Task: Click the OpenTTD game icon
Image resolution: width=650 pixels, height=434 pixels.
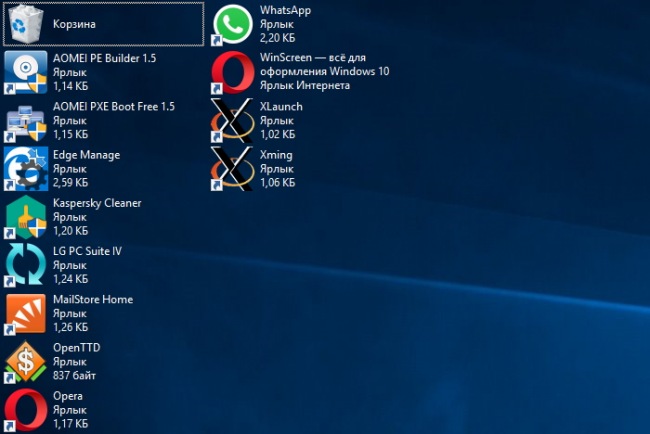Action: pyautogui.click(x=26, y=362)
